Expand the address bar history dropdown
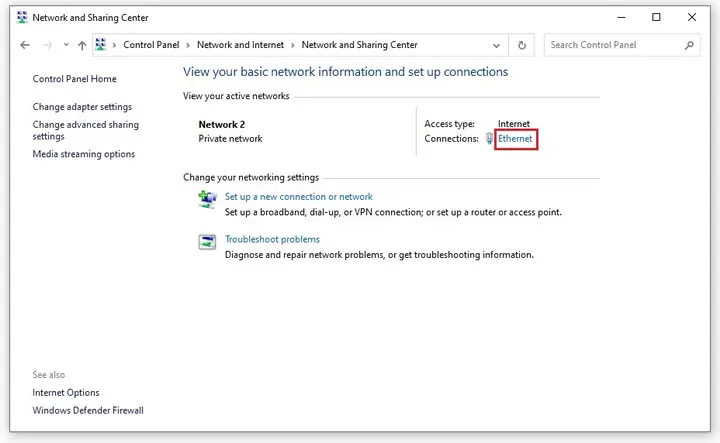 click(496, 45)
